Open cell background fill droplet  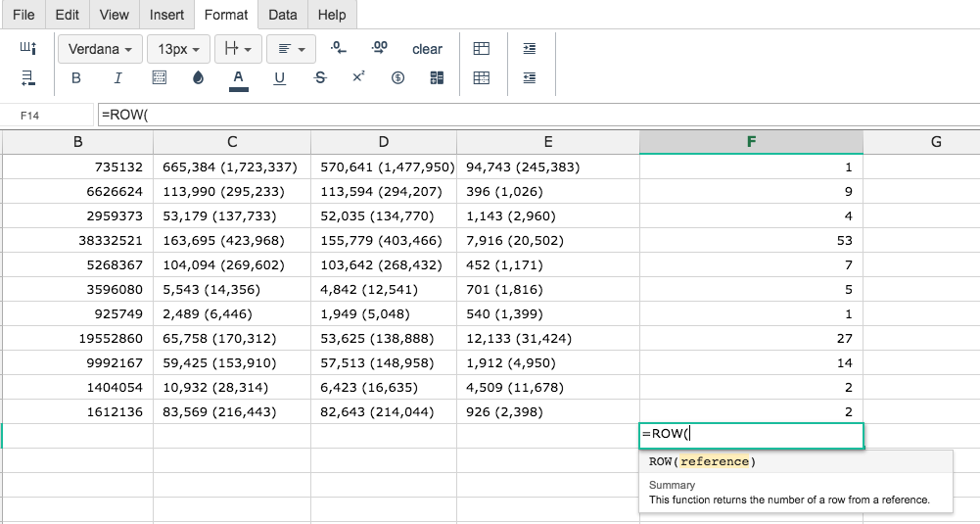[x=198, y=78]
